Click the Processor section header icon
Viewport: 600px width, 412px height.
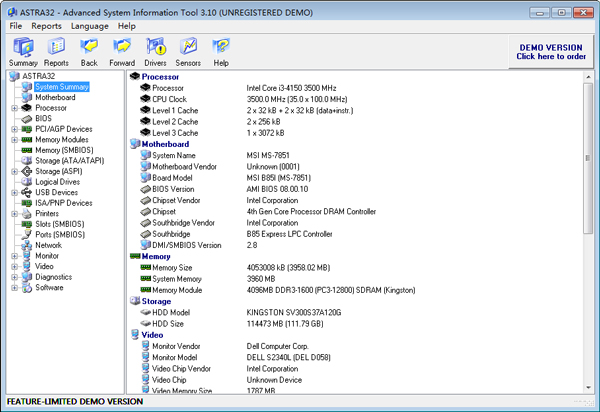click(x=135, y=77)
